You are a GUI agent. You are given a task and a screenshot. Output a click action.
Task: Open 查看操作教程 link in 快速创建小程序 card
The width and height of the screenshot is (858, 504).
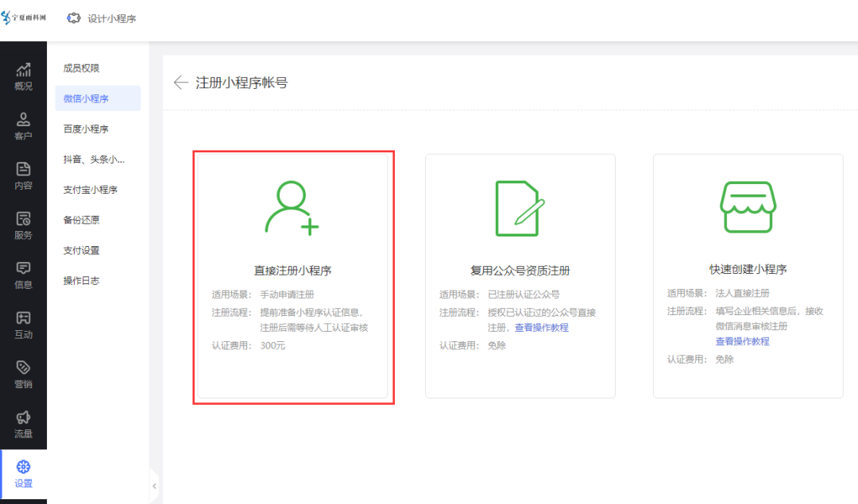(x=743, y=341)
